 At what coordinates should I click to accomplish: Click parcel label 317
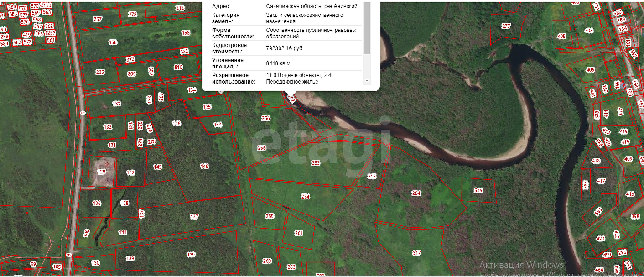point(416,253)
